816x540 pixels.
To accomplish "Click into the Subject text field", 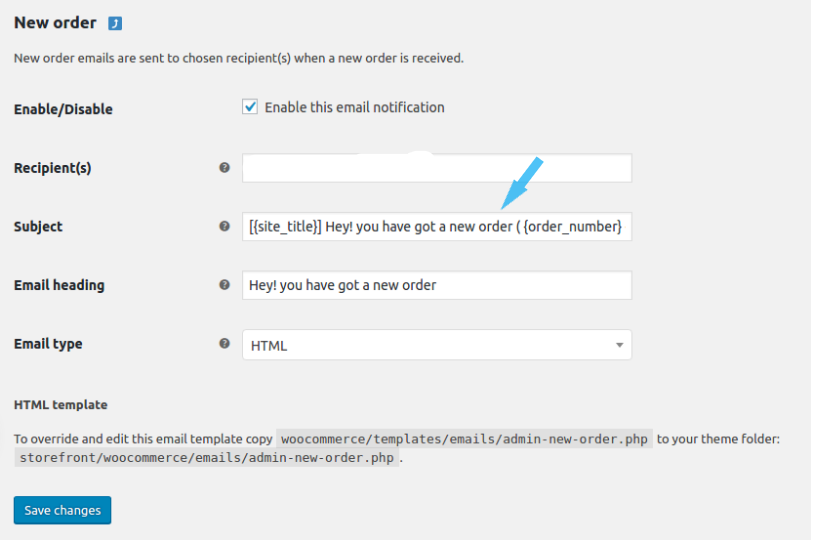I will (x=436, y=227).
